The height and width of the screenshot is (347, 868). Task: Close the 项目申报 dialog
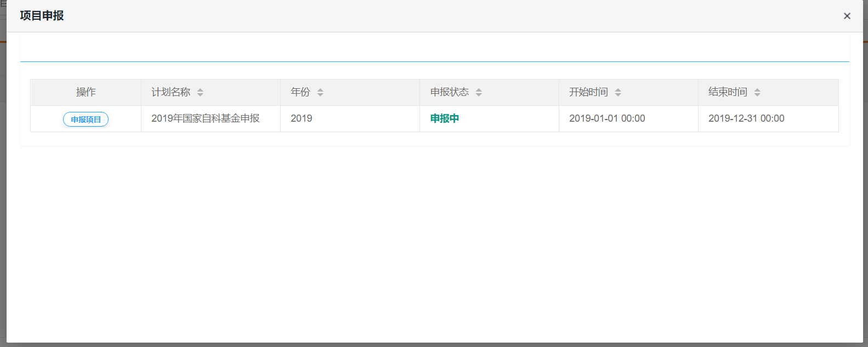tap(847, 16)
